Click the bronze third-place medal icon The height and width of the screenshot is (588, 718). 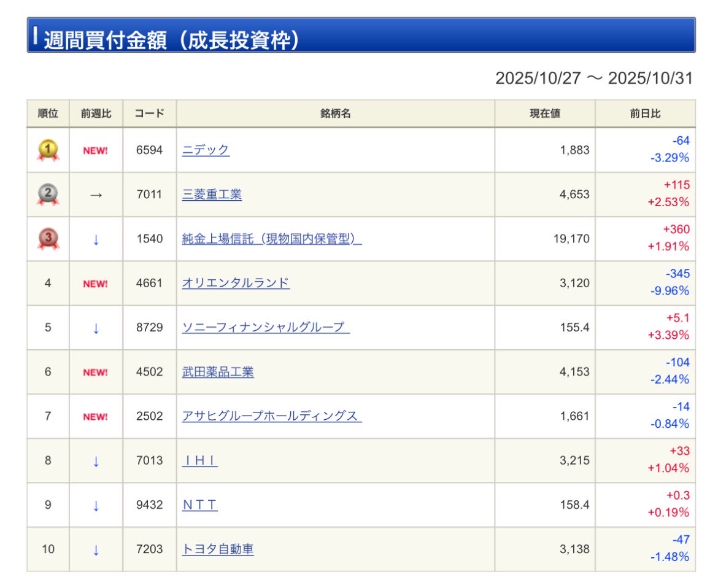(x=48, y=239)
